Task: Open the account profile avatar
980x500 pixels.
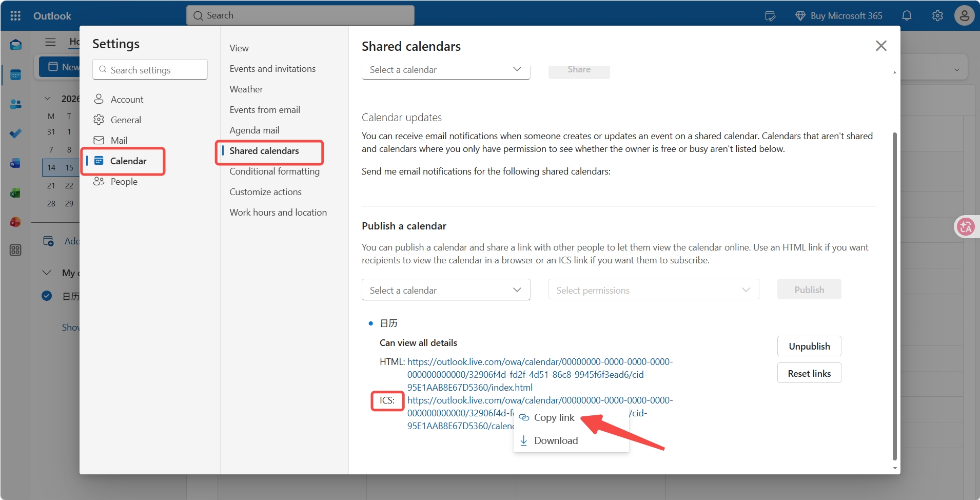Action: 964,15
